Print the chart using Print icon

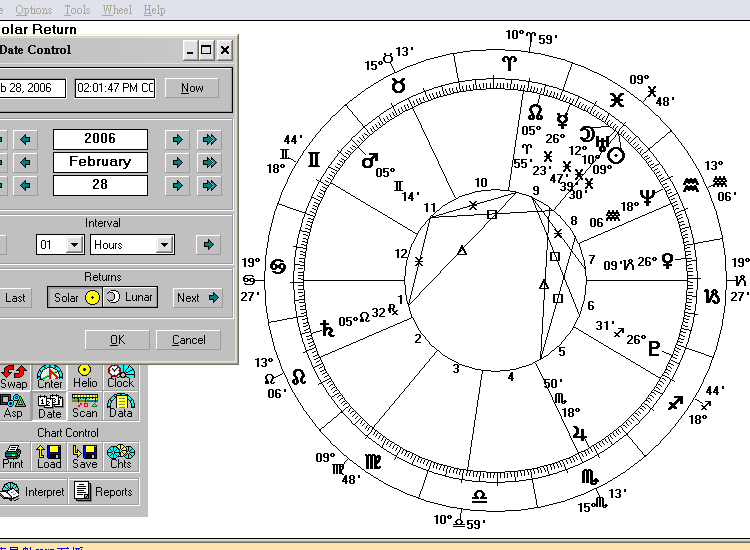[x=14, y=457]
